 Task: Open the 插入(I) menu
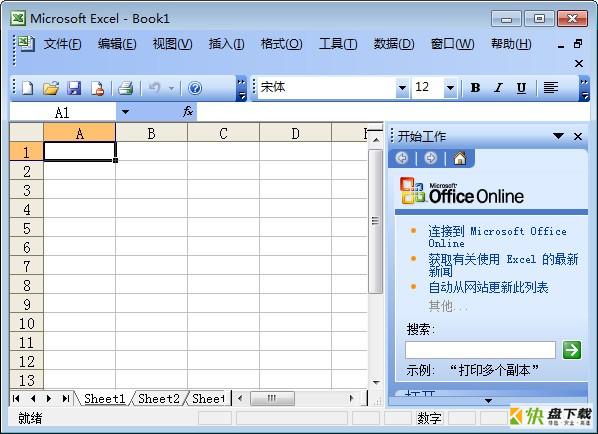click(227, 44)
